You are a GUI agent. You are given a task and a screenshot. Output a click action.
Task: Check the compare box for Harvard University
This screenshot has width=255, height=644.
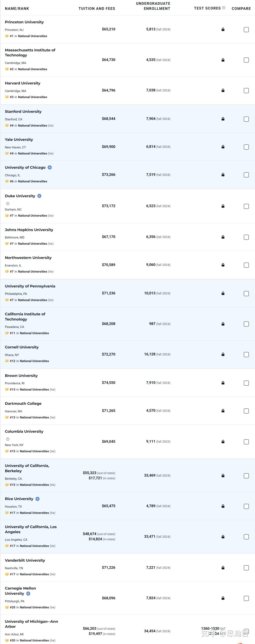pyautogui.click(x=246, y=91)
